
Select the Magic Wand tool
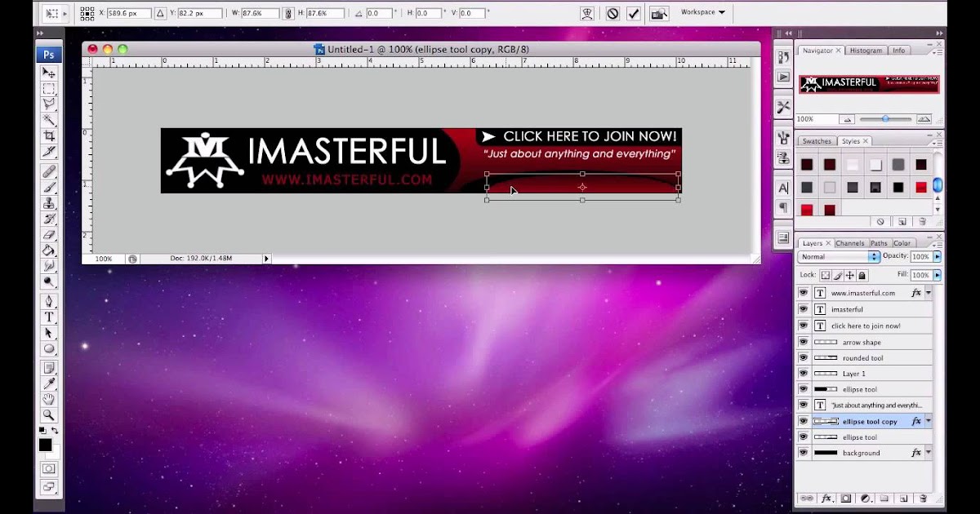49,120
